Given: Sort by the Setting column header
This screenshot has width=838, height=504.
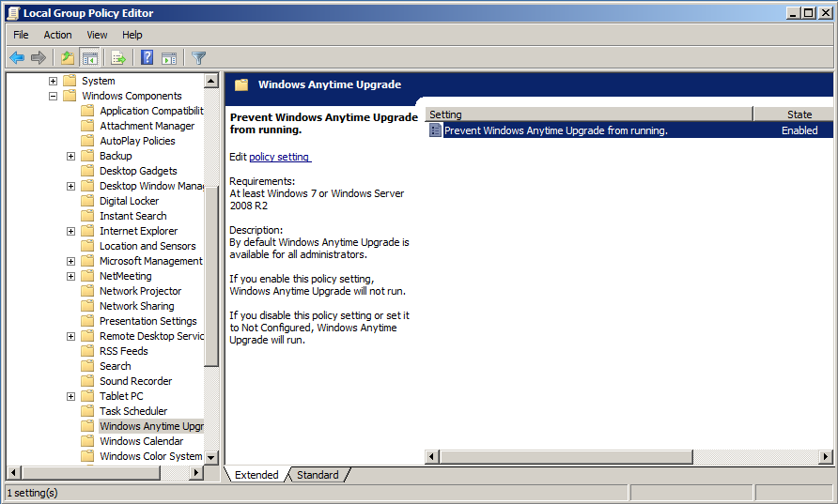Looking at the screenshot, I should pyautogui.click(x=588, y=115).
